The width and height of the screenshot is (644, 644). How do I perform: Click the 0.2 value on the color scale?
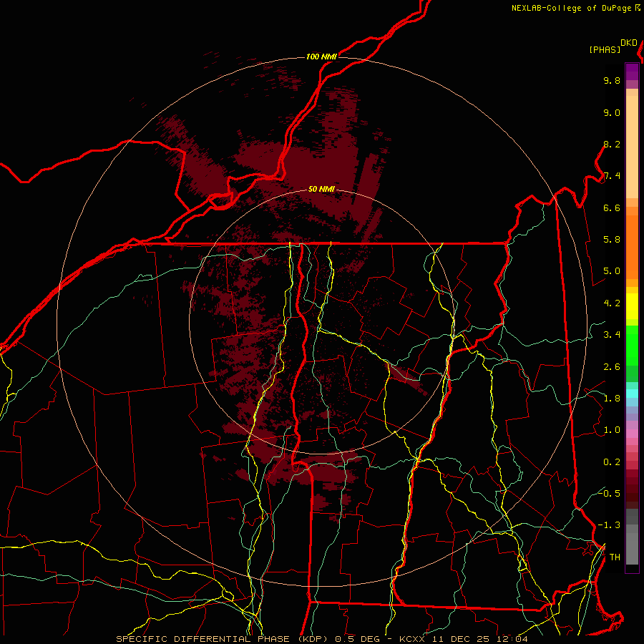click(612, 462)
